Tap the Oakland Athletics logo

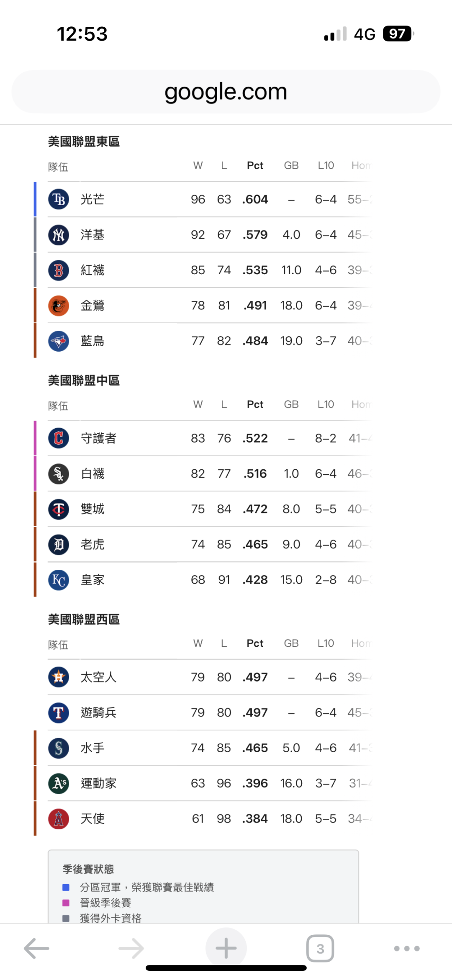pyautogui.click(x=59, y=783)
